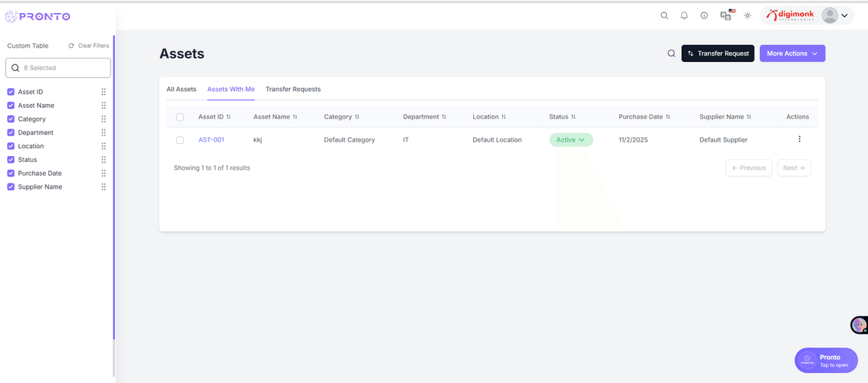Grab the Asset ID drag handle
This screenshot has width=868, height=383.
pyautogui.click(x=103, y=92)
